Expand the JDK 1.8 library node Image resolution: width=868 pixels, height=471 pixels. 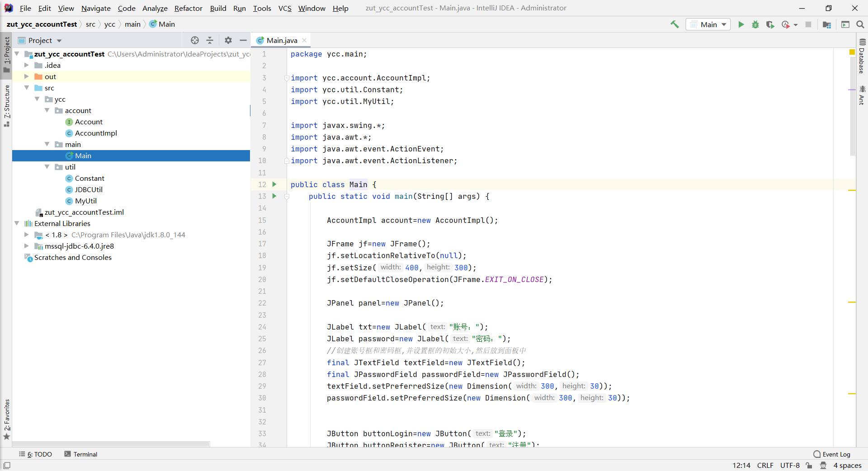pos(26,235)
